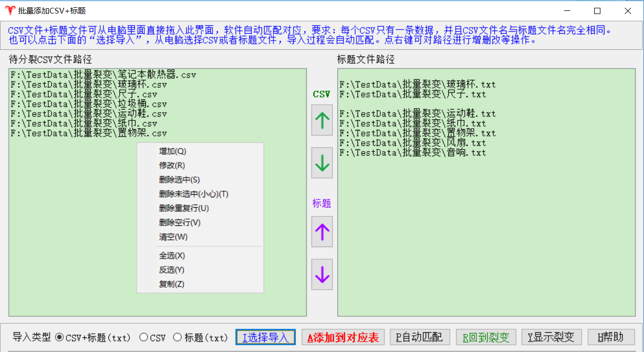Choose the 标题(txt) import type radio
Viewport: 644px width, 352px height.
click(177, 337)
